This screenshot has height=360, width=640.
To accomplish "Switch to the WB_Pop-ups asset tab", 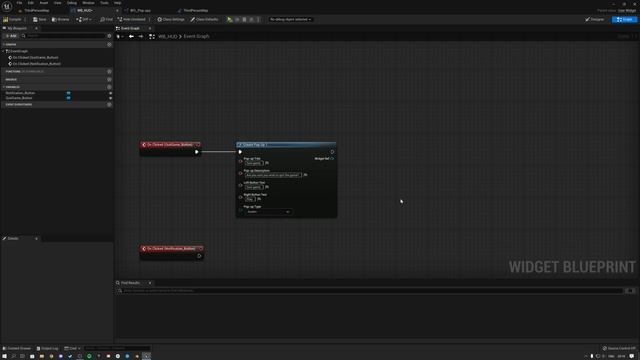I will pos(140,10).
